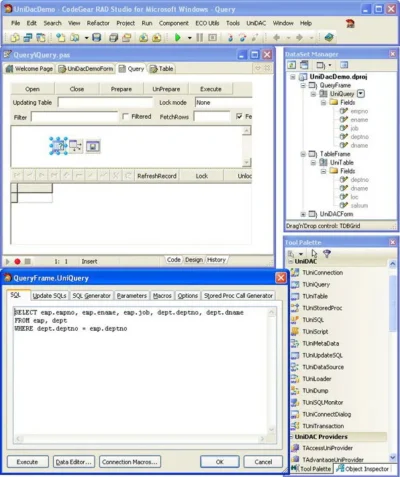The width and height of the screenshot is (400, 477).
Task: Open the Lock mode combo box
Action: tap(223, 102)
